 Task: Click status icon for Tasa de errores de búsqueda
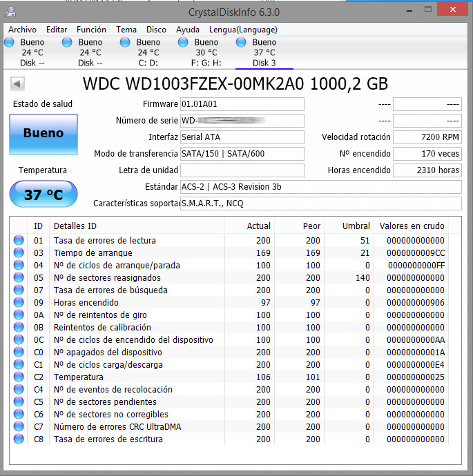[x=19, y=290]
